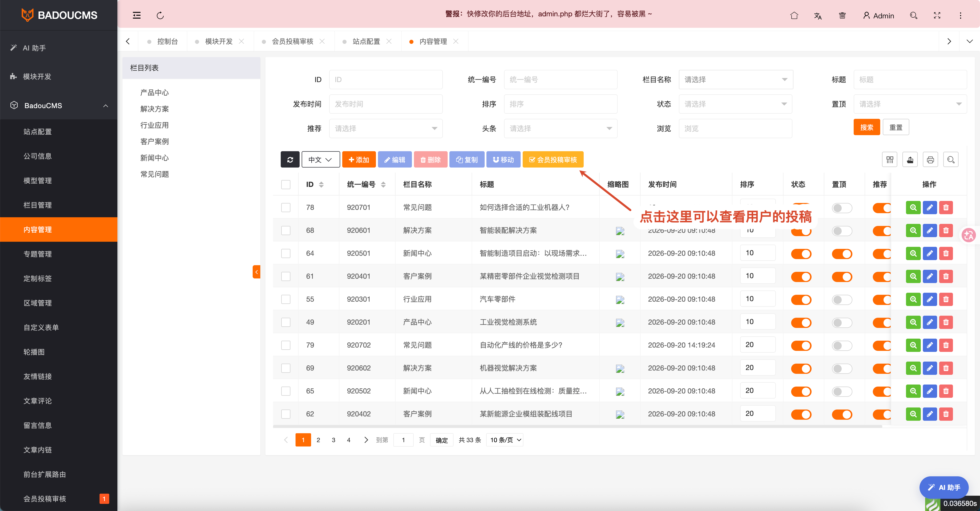Open column filter grid icon above table
980x511 pixels.
click(x=889, y=160)
